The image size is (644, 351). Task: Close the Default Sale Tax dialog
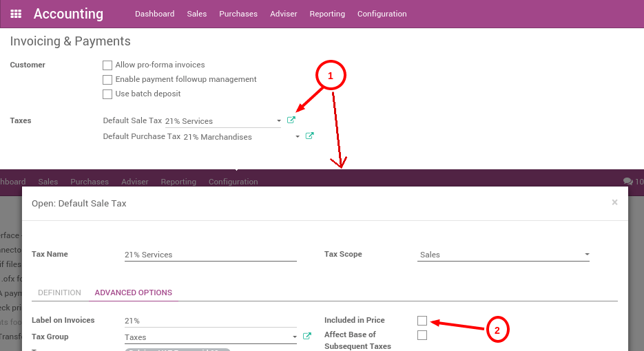pos(614,202)
